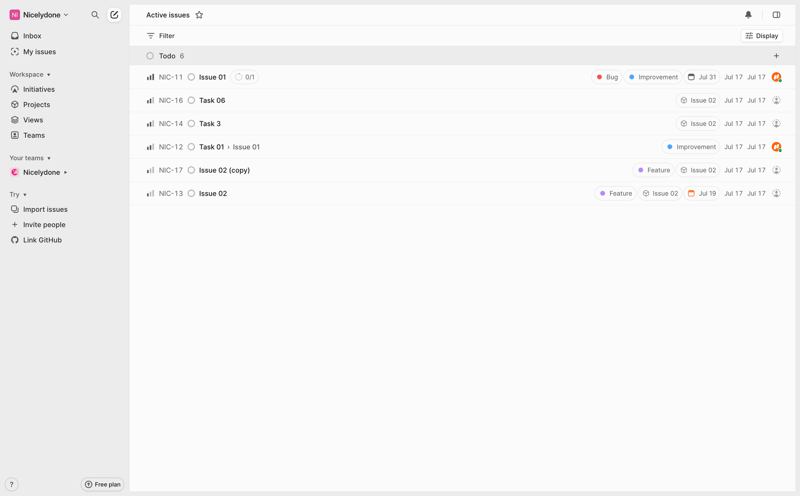The height and width of the screenshot is (496, 800).
Task: Click Link GitHub
Action: pos(42,240)
